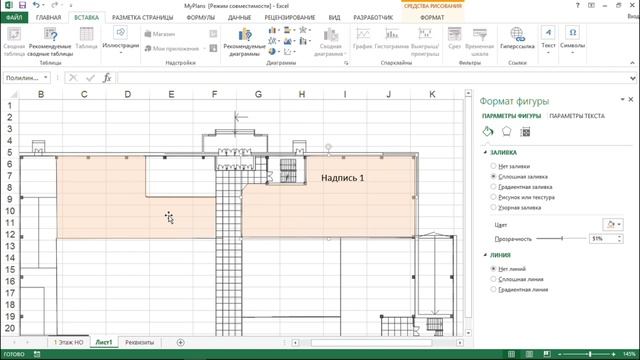
Task: Open Format Shape pane options dropdown
Action: coord(622,99)
